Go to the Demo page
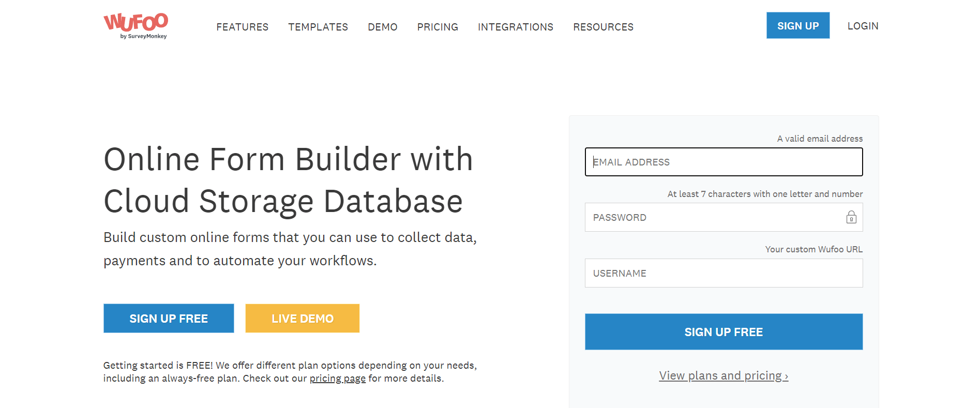 coord(383,27)
